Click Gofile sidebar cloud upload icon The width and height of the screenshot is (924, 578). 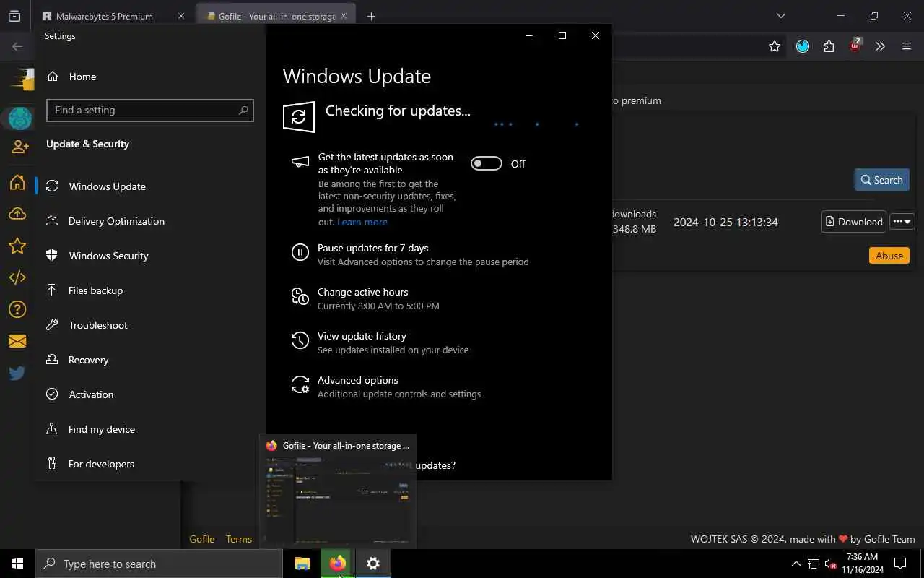pyautogui.click(x=17, y=214)
